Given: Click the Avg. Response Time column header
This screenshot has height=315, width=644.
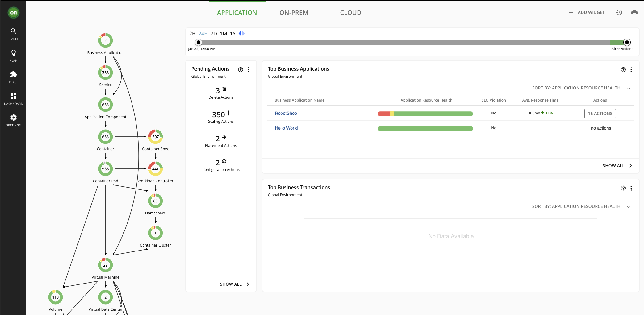Looking at the screenshot, I should pyautogui.click(x=540, y=100).
